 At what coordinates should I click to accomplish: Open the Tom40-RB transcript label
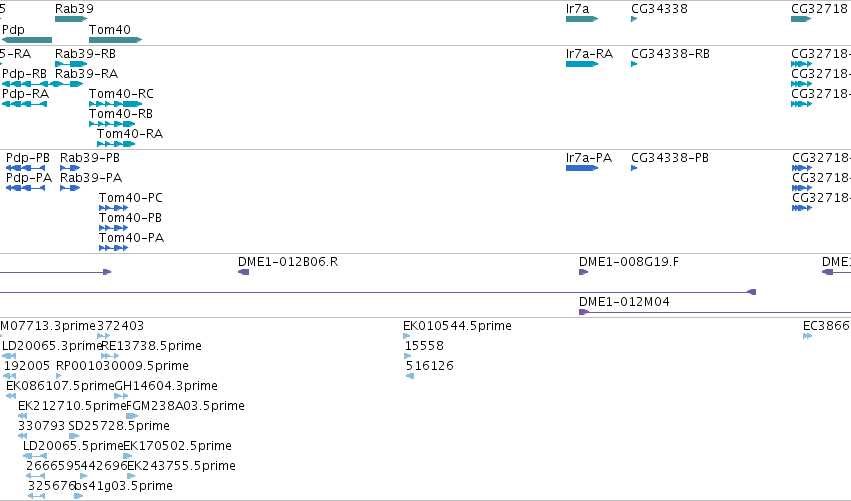(x=121, y=113)
